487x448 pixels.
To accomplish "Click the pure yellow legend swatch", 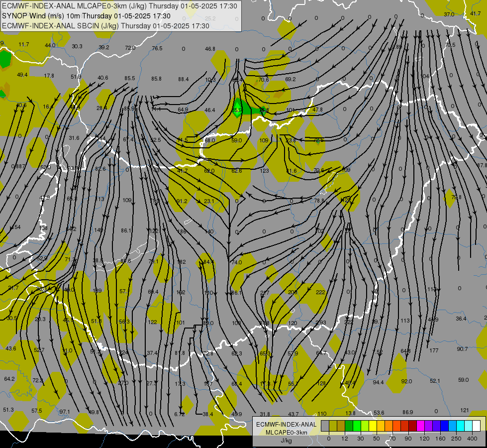I will (x=373, y=426).
